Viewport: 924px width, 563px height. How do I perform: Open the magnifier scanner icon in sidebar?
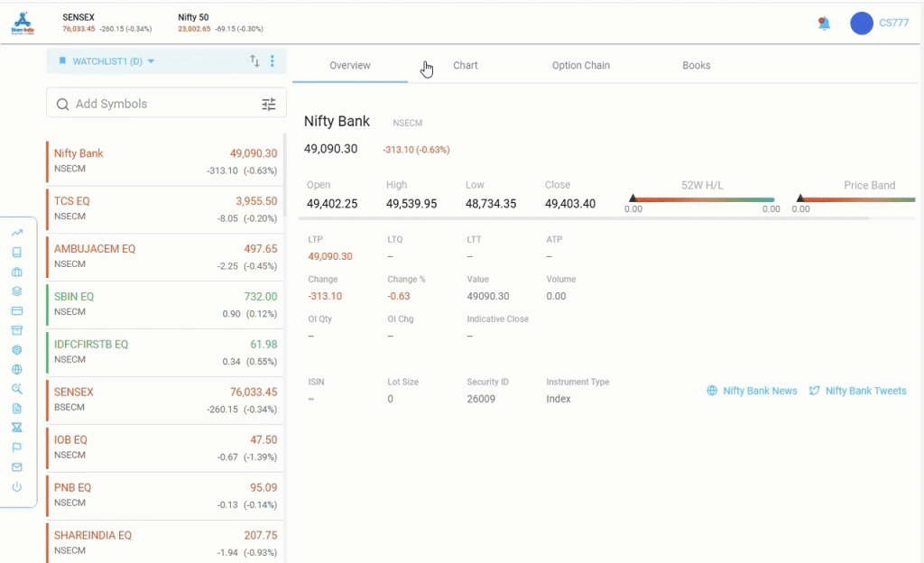click(x=16, y=389)
